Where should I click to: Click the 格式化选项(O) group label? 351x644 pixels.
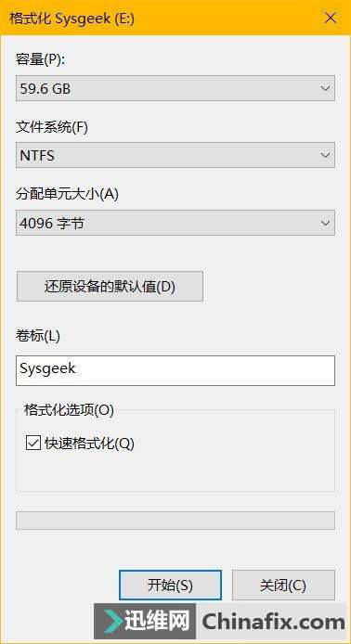[69, 410]
